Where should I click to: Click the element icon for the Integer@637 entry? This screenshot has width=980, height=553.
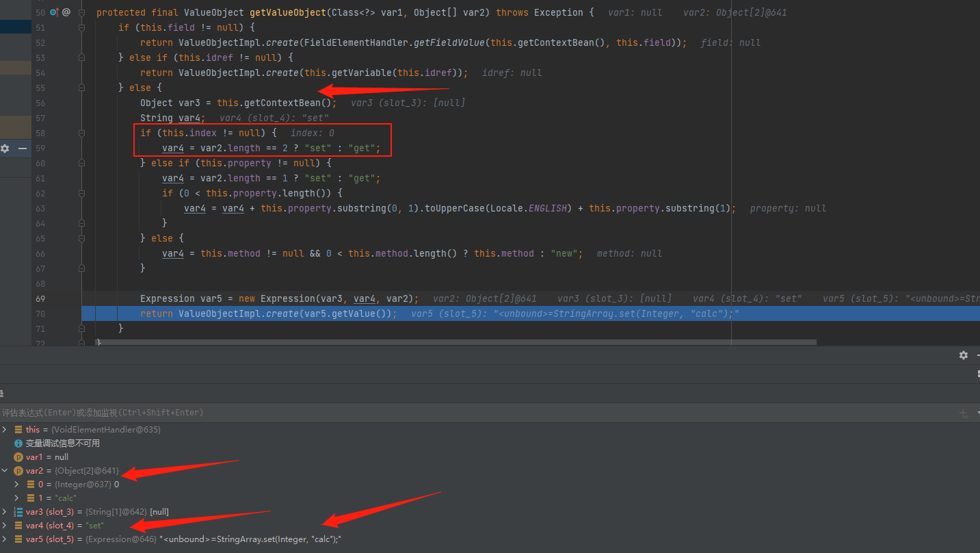click(x=31, y=485)
